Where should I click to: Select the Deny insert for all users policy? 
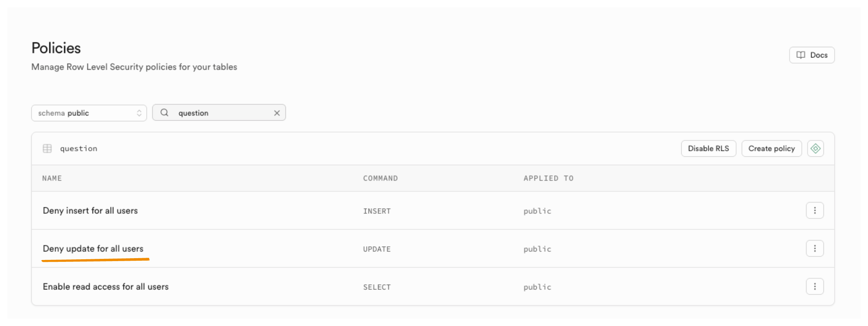tap(90, 211)
